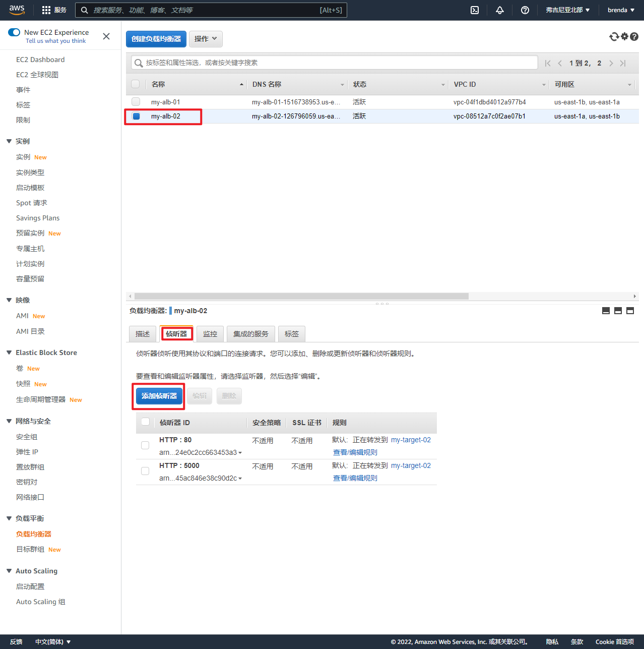
Task: Open the 弗吉尼亚北部 region dropdown
Action: pos(568,10)
